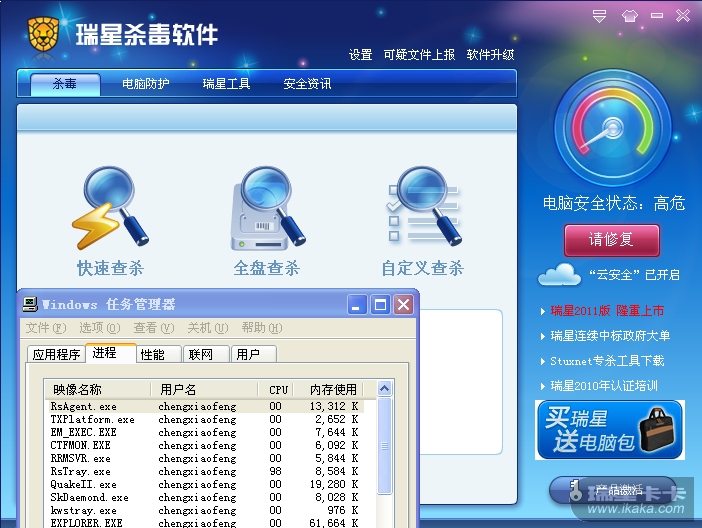Open the skin-change shirt icon

tap(629, 16)
